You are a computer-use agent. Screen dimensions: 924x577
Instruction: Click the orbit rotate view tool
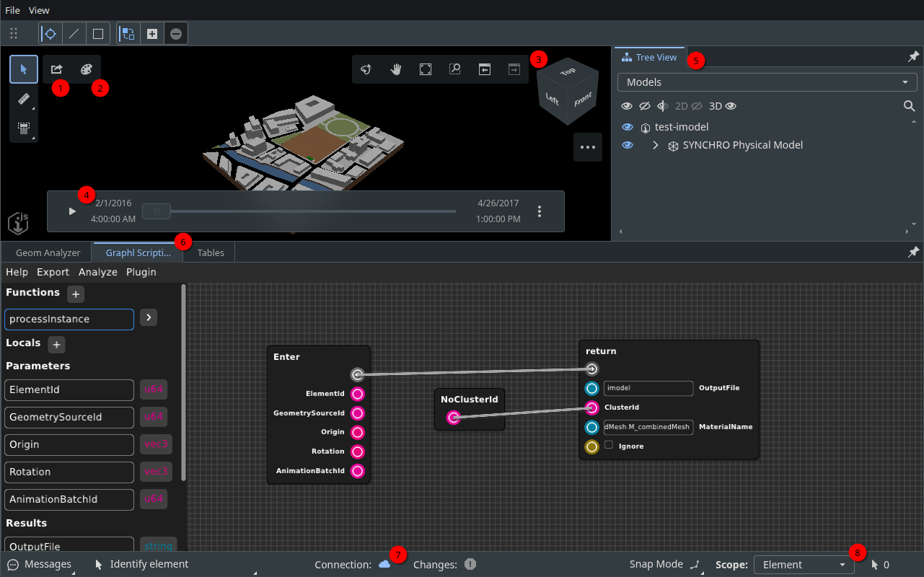pos(366,69)
